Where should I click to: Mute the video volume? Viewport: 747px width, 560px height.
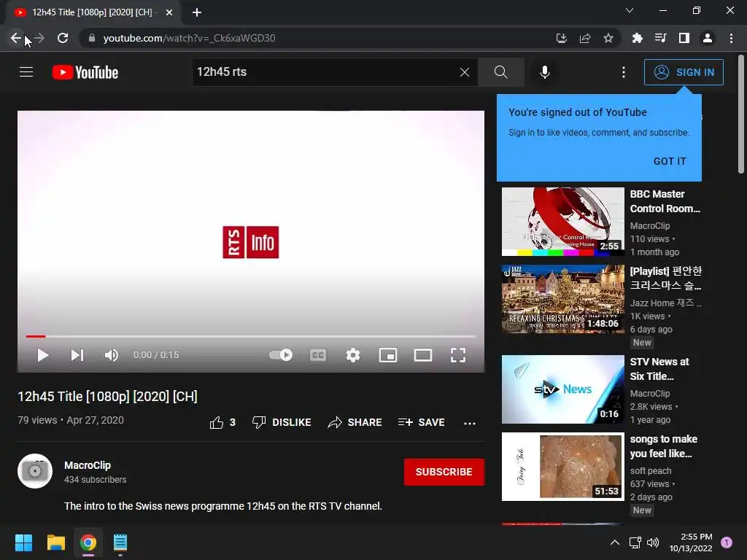point(112,355)
